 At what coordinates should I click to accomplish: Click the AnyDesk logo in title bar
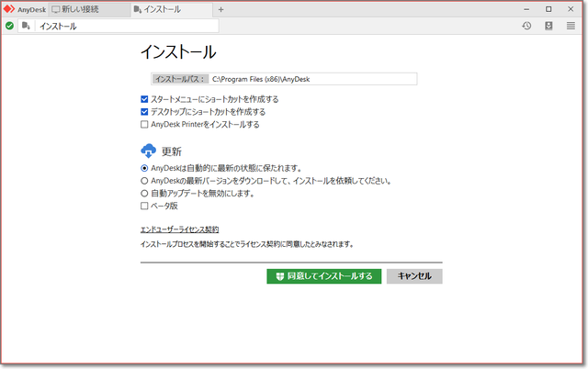tap(10, 9)
